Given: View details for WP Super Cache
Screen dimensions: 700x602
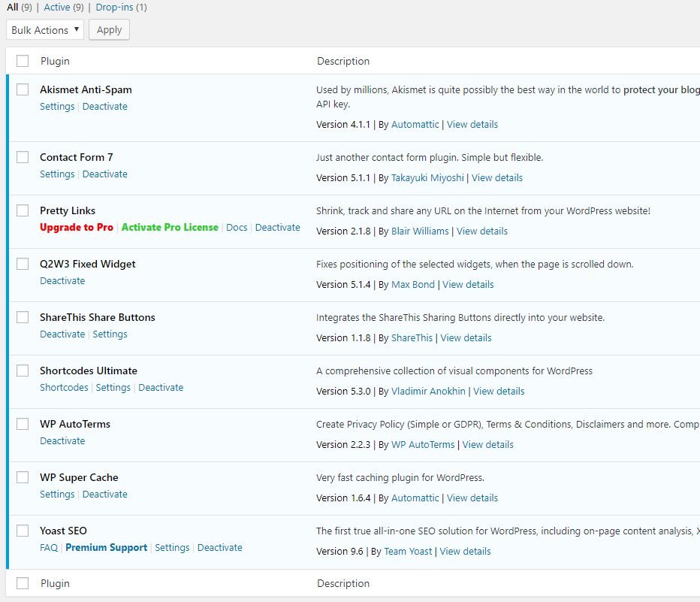Looking at the screenshot, I should (472, 498).
